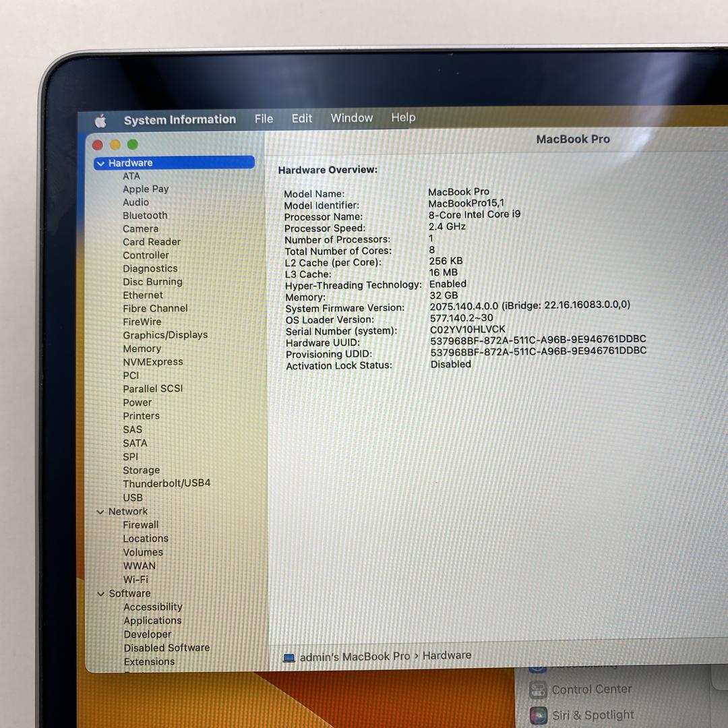Select Locations in the sidebar
This screenshot has height=728, width=728.
click(146, 539)
